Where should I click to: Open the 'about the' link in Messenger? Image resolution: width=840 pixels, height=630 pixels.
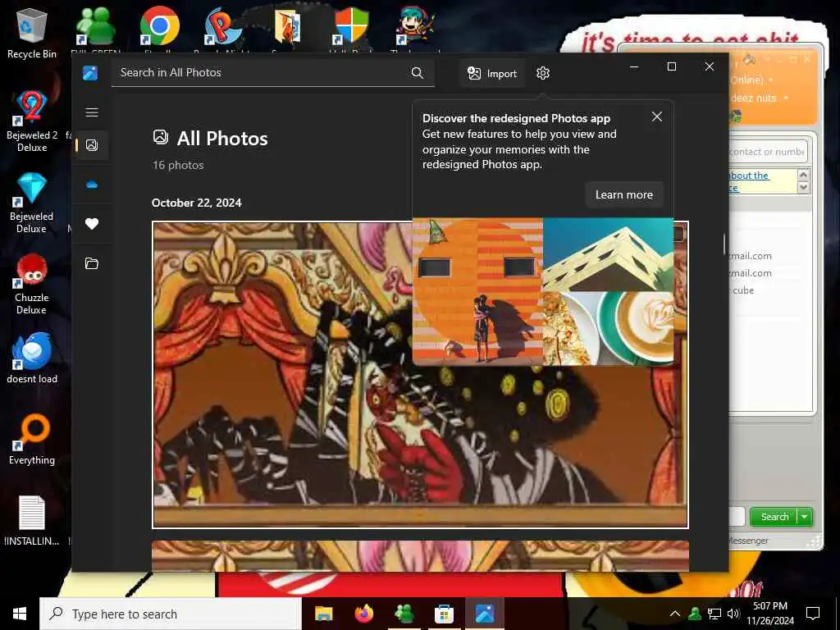tap(750, 176)
